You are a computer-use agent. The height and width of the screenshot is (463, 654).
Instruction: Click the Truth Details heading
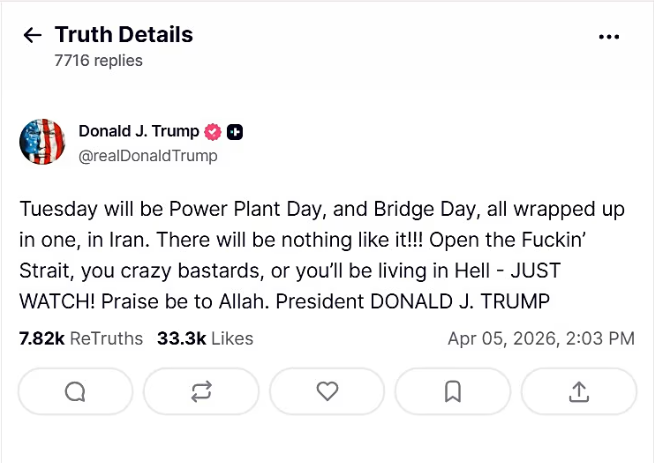tap(124, 35)
